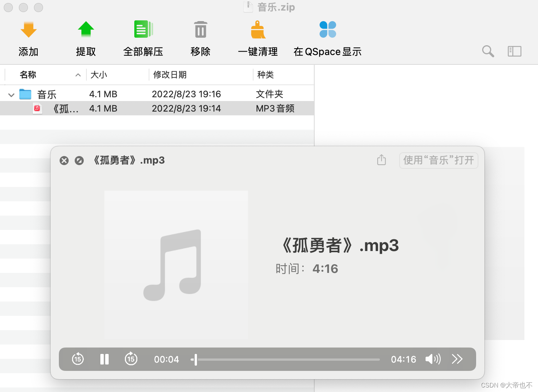
Task: Click the search magnifier icon
Action: [488, 51]
